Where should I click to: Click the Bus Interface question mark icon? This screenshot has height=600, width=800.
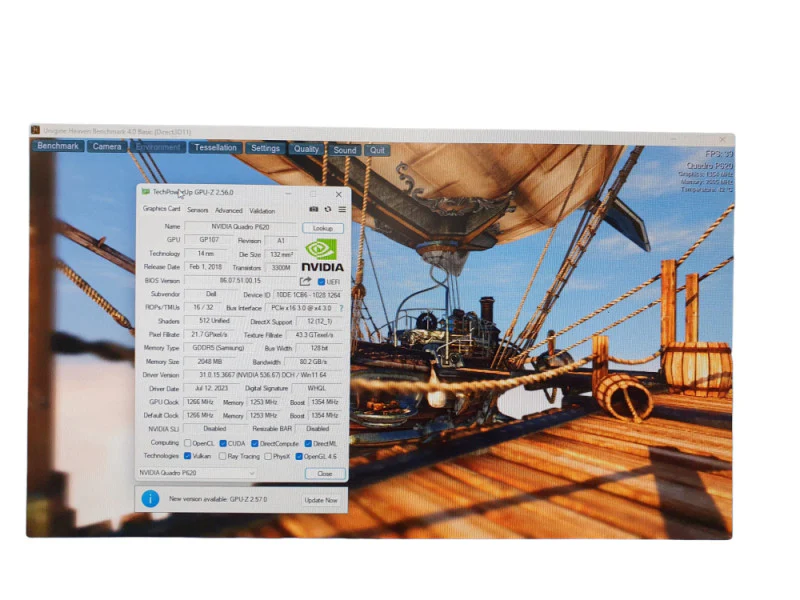(x=341, y=308)
